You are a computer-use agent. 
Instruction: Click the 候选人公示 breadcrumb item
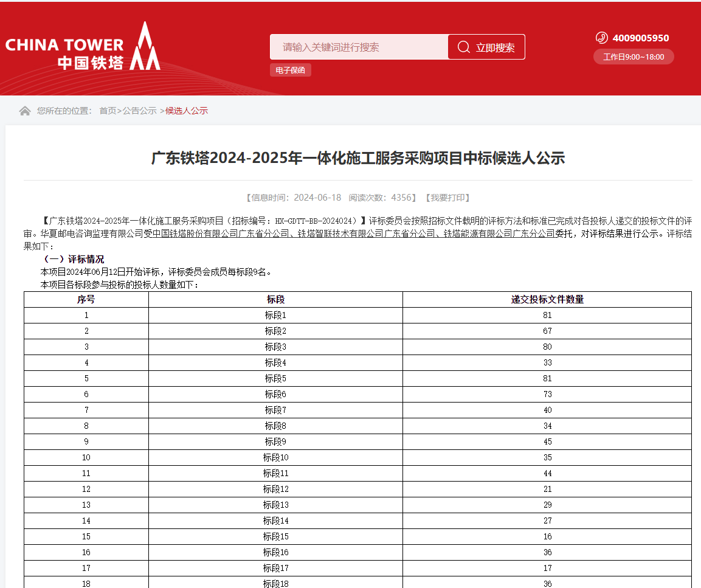(187, 111)
